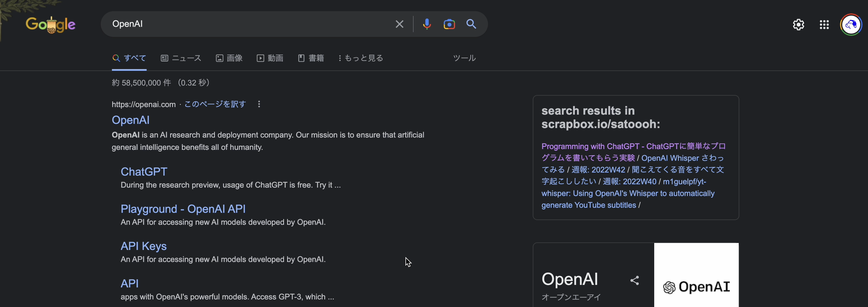Viewport: 868px width, 307px height.
Task: Switch to the ニュース tab
Action: 181,58
